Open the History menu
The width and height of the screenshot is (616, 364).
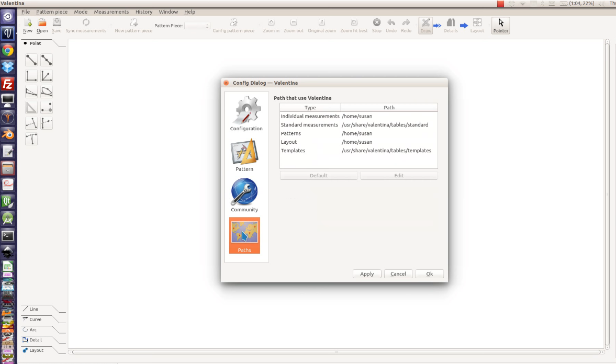coord(144,12)
